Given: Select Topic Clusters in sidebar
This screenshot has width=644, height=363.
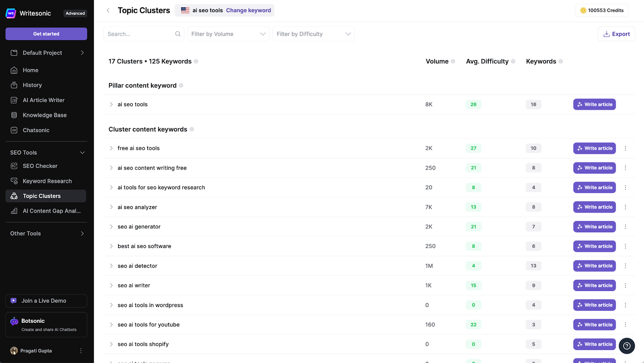Looking at the screenshot, I should coord(46,196).
